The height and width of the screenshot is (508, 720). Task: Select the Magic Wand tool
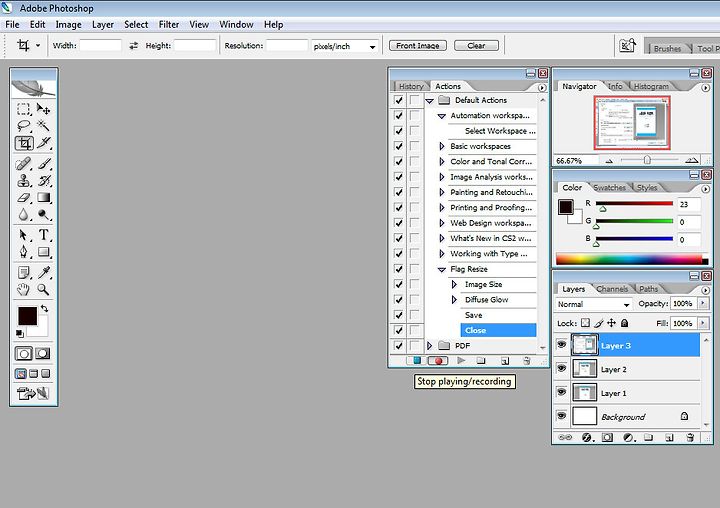point(44,125)
